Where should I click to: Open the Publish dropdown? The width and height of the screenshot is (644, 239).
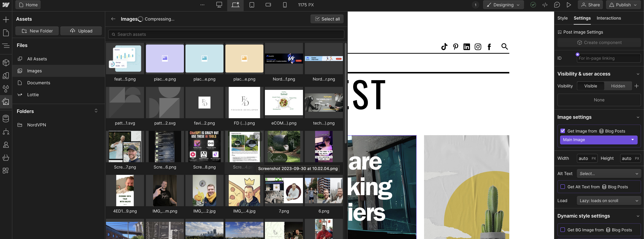pos(624,5)
